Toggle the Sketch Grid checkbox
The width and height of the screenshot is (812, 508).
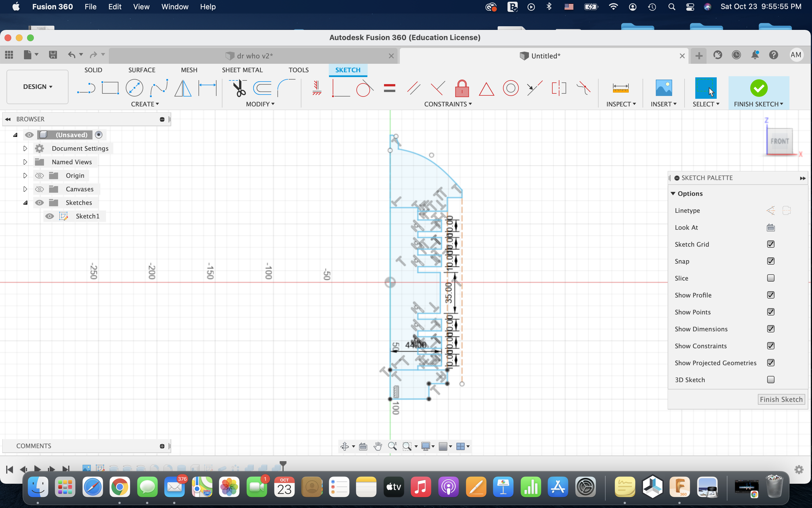771,244
